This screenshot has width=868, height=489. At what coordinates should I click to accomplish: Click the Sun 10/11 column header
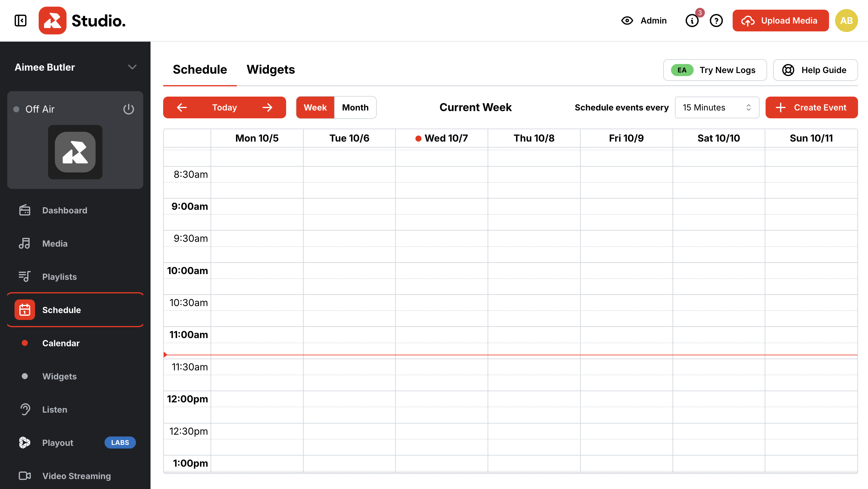coord(811,138)
